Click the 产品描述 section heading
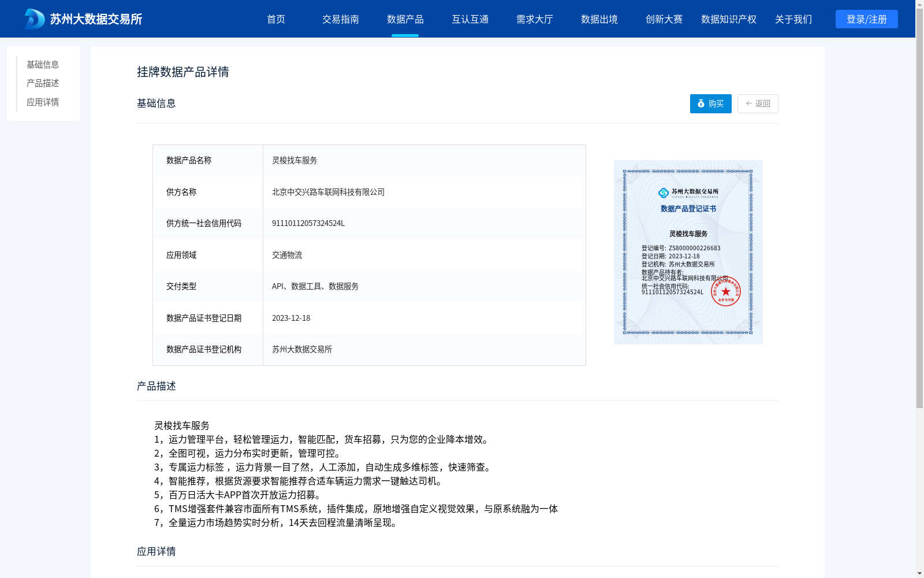This screenshot has width=924, height=578. pos(157,386)
